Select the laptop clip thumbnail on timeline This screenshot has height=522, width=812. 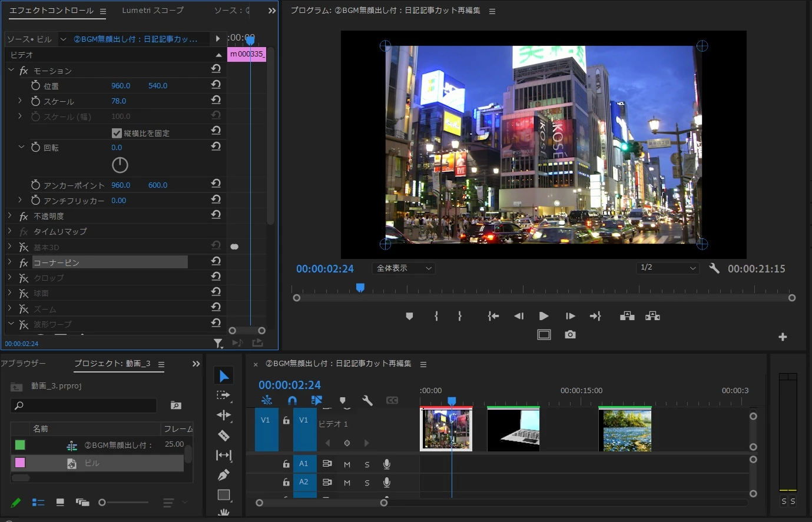pos(513,430)
